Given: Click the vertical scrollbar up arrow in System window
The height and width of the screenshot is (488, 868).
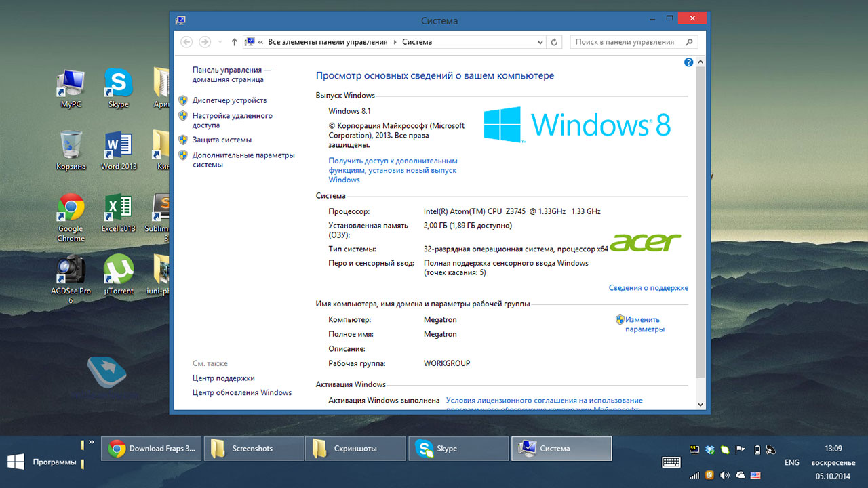Looking at the screenshot, I should pyautogui.click(x=701, y=62).
